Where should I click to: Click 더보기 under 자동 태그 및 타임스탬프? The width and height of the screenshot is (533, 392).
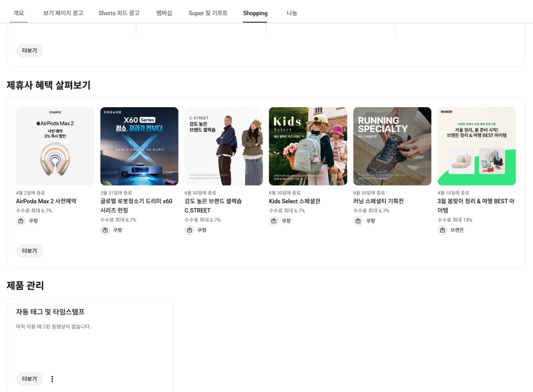pyautogui.click(x=29, y=378)
